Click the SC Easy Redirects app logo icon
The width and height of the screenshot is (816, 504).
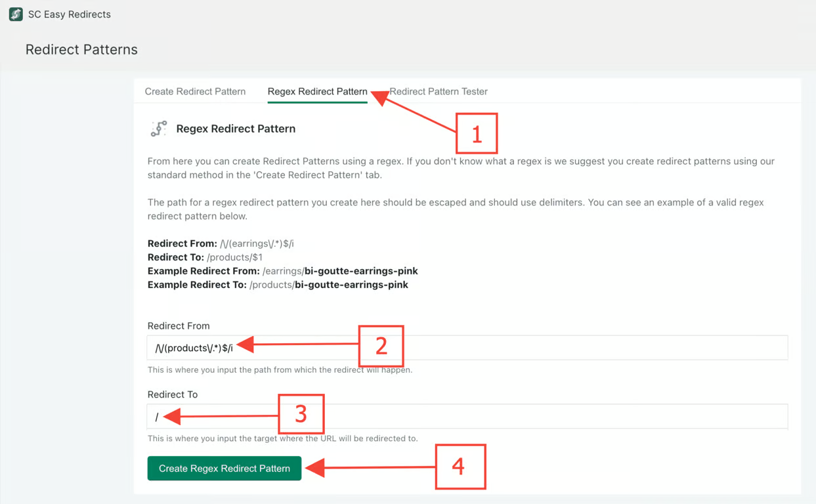(x=16, y=14)
